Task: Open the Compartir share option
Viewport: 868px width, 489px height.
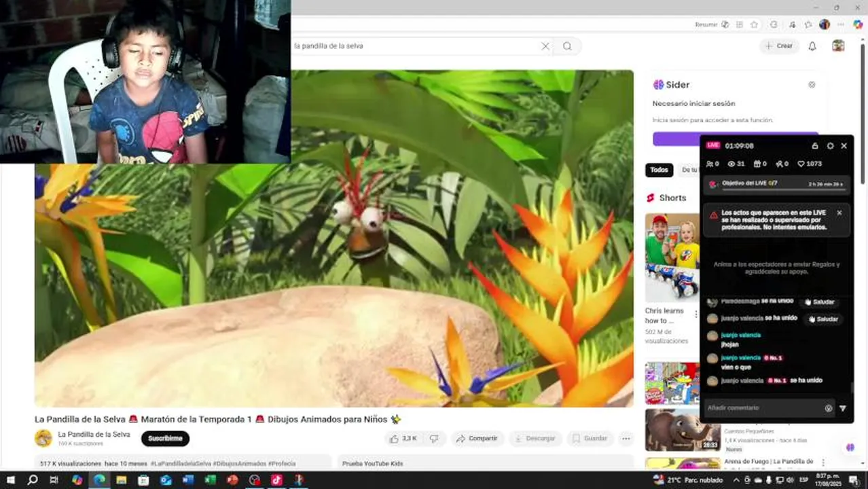Action: 477,439
